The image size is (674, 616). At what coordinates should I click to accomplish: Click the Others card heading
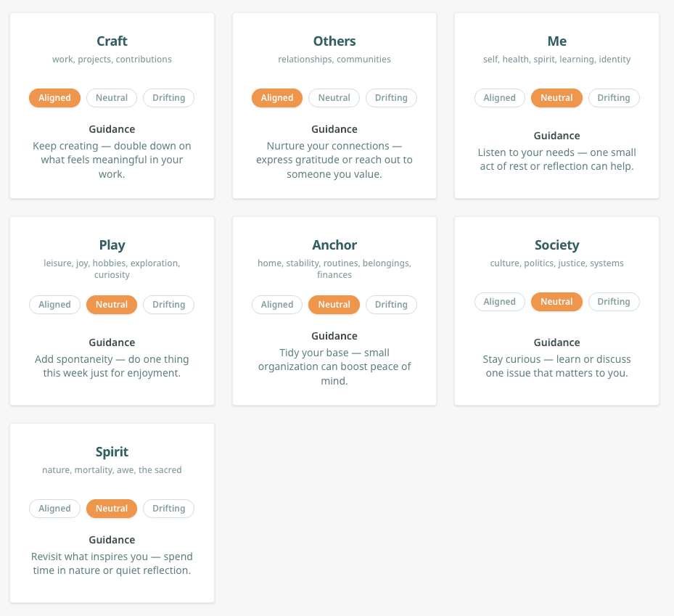[x=334, y=41]
